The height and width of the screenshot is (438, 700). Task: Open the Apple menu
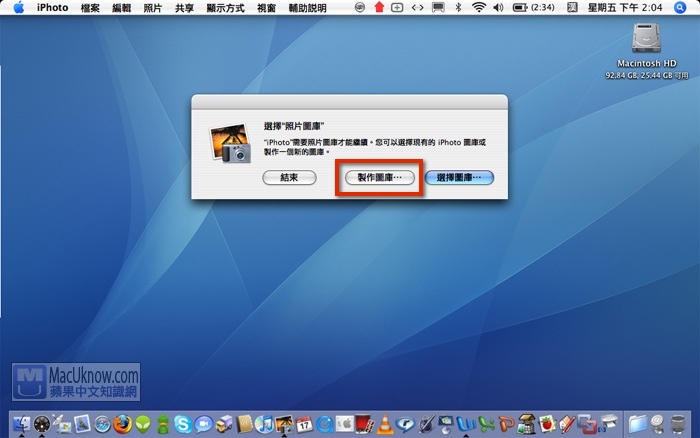[18, 7]
